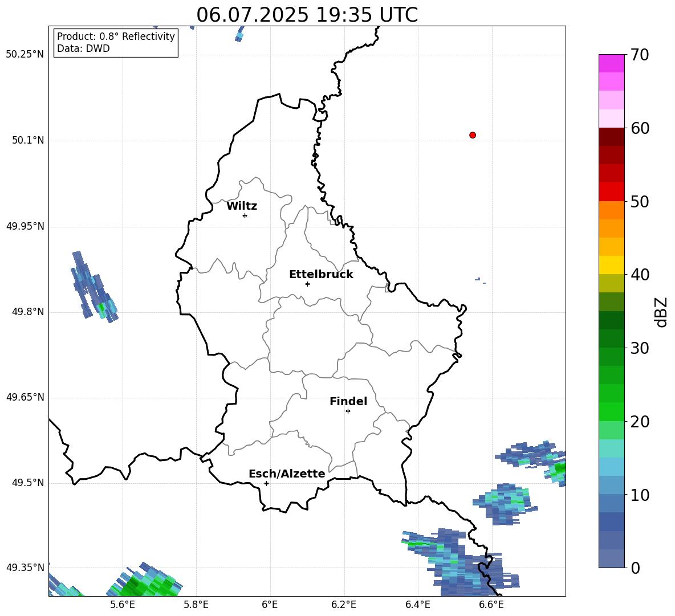Image resolution: width=675 pixels, height=616 pixels.
Task: Click the 50.1°N latitude label
Action: tap(28, 140)
